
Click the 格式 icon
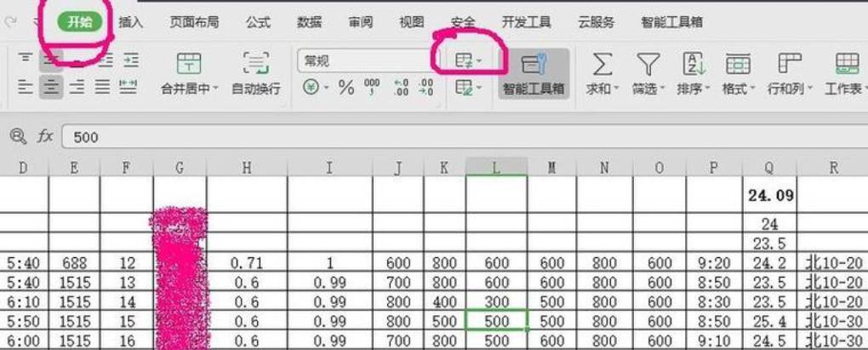coord(738,64)
